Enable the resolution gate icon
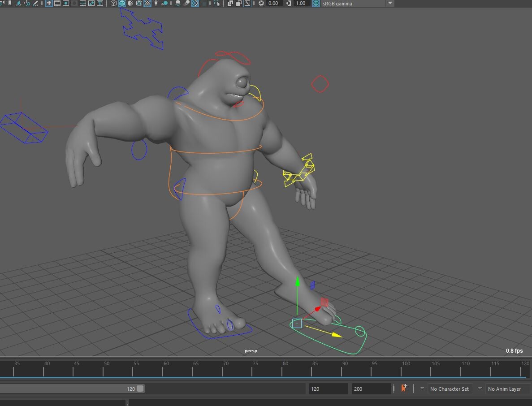This screenshot has height=406, width=532. 65,4
